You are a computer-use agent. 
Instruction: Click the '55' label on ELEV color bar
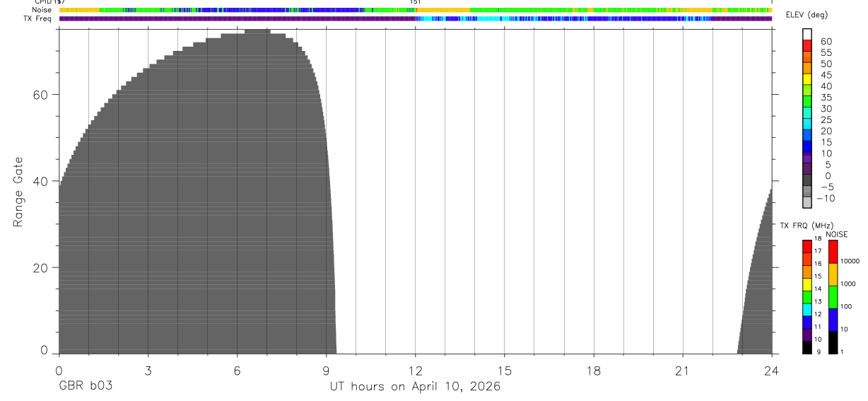(x=826, y=52)
